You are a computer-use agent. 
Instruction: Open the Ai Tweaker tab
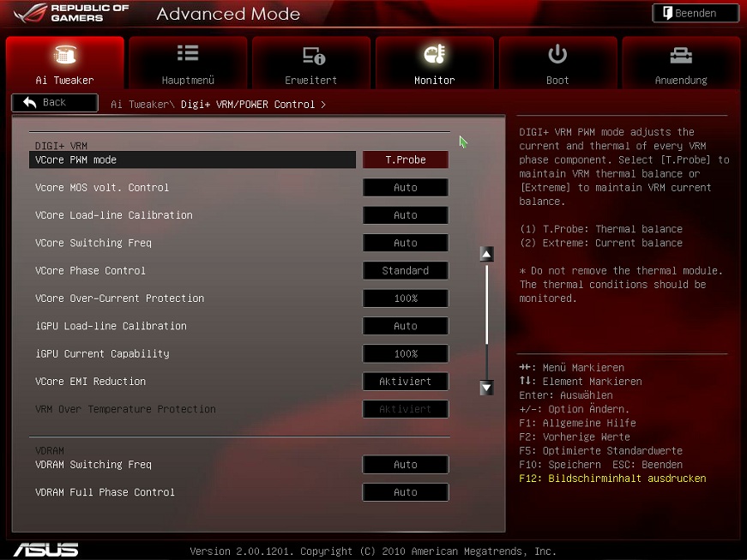[x=65, y=63]
